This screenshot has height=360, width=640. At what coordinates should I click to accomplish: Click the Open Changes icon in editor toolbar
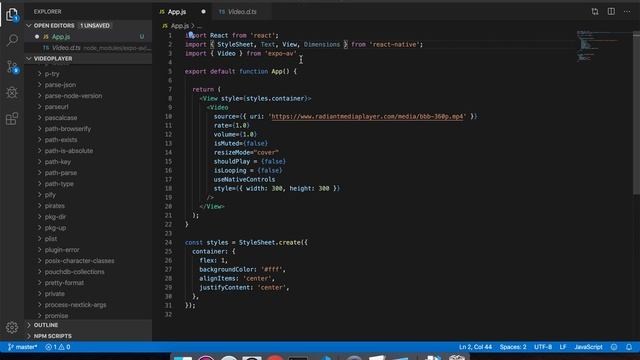[x=595, y=11]
